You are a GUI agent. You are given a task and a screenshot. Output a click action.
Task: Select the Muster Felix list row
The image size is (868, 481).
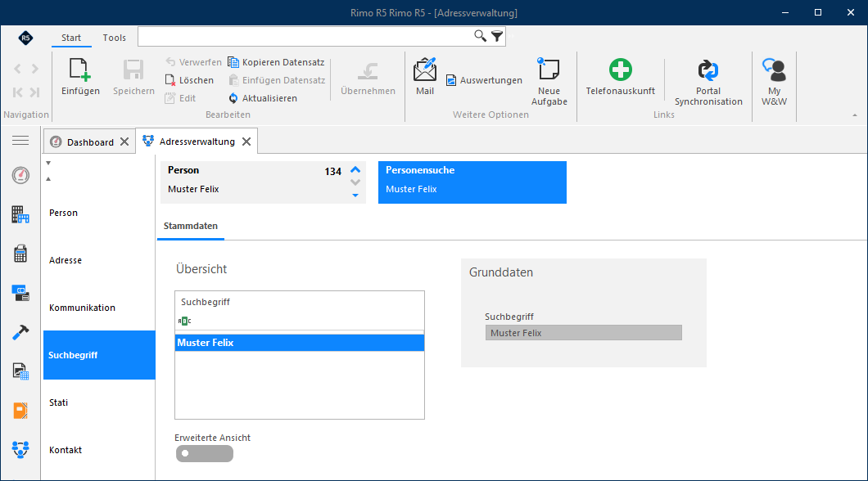(x=300, y=343)
